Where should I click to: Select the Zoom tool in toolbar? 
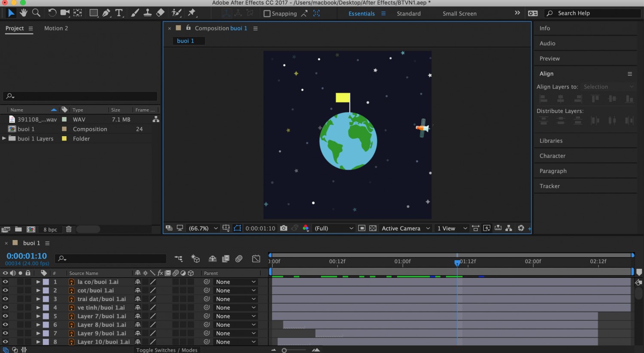point(36,13)
